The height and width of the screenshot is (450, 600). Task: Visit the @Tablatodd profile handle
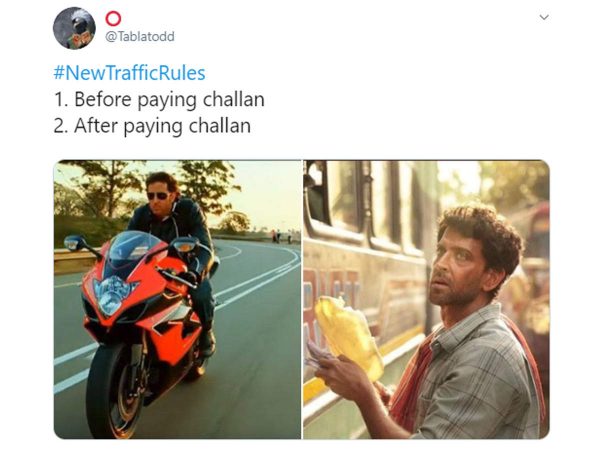(140, 37)
